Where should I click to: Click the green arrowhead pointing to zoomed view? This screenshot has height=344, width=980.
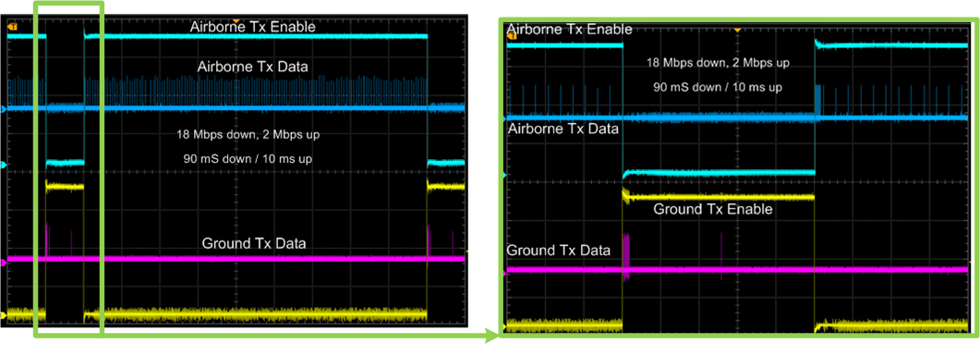click(492, 337)
